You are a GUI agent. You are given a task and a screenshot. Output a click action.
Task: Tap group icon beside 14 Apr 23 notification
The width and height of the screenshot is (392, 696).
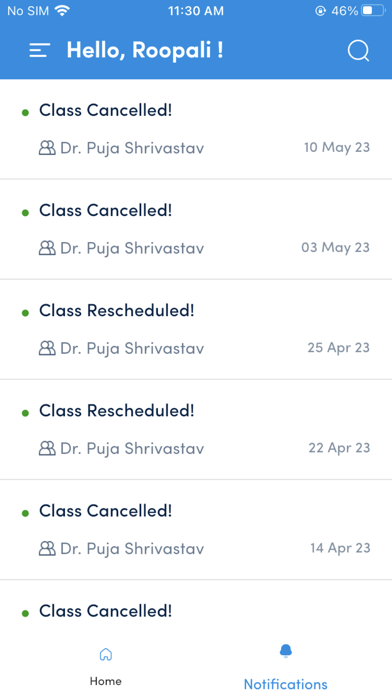48,549
